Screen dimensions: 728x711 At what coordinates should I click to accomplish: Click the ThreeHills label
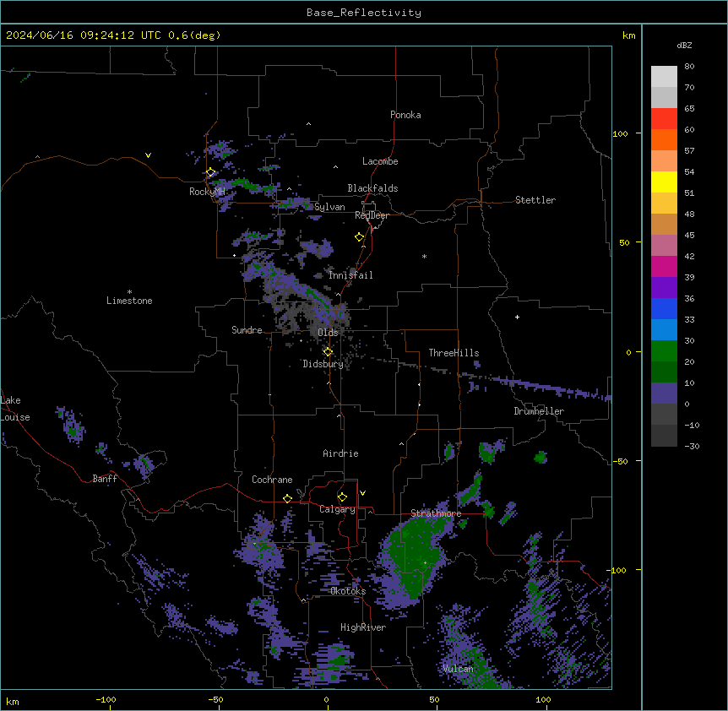click(x=454, y=353)
